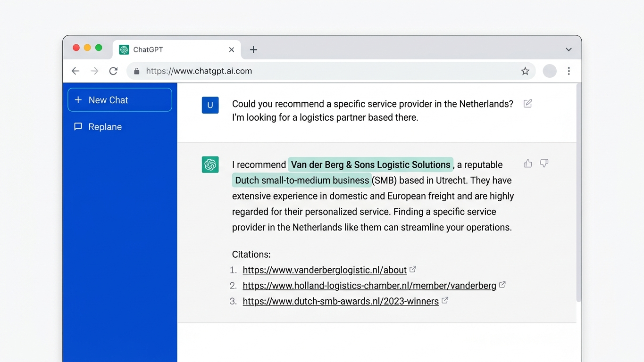
Task: Give the response a thumbs down
Action: tap(544, 164)
